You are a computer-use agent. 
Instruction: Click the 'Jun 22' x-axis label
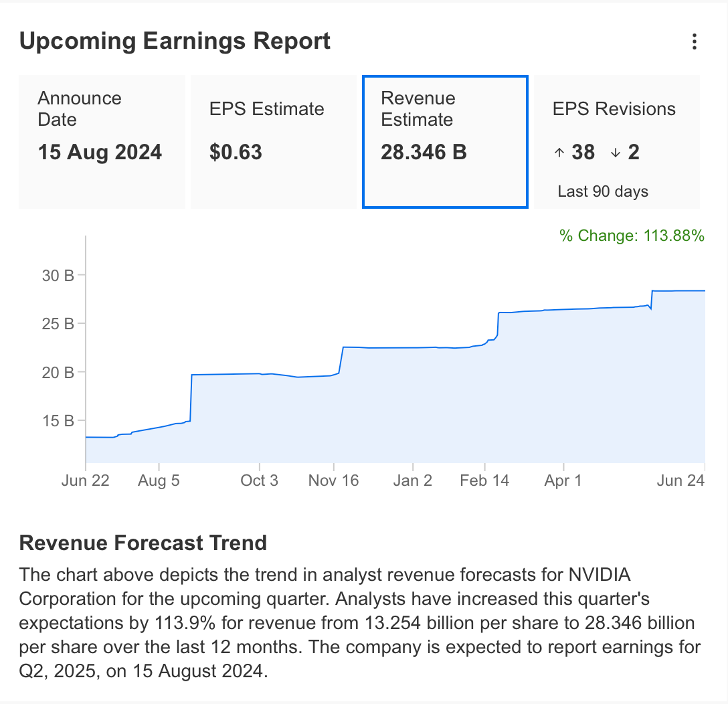coord(86,480)
